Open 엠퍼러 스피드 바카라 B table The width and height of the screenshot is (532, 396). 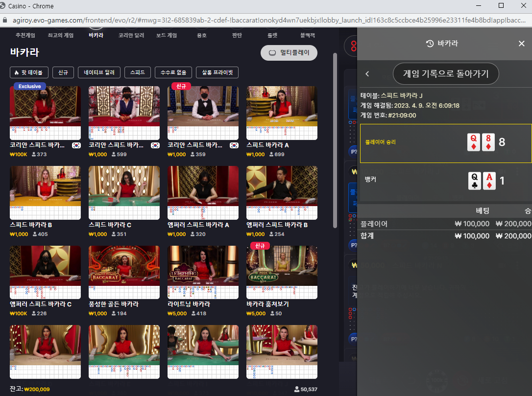click(282, 192)
